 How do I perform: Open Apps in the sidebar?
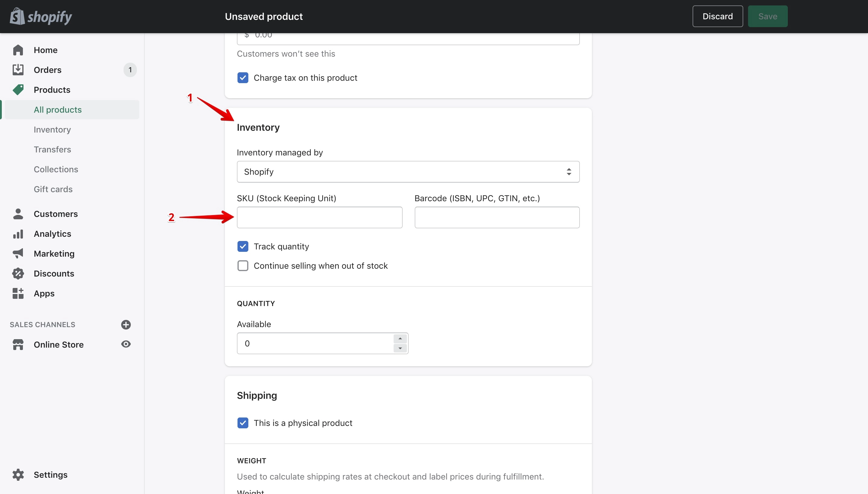[x=44, y=293]
